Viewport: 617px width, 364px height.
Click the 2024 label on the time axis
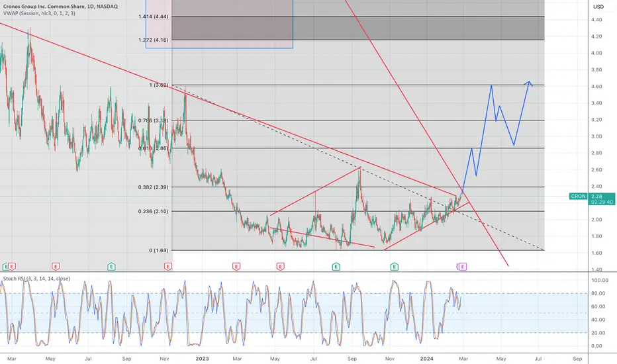click(426, 359)
